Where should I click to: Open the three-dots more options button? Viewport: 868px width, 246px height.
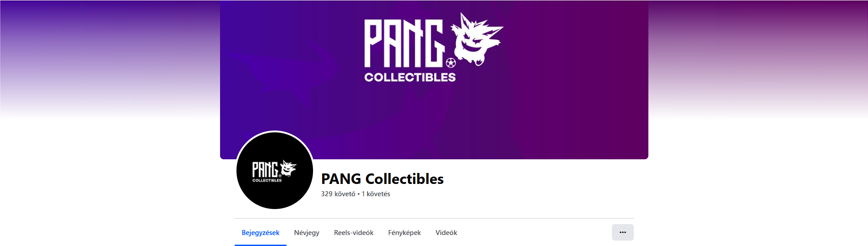click(622, 232)
